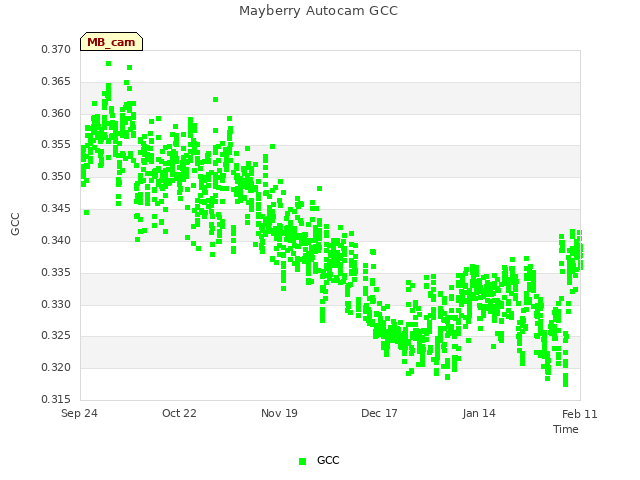This screenshot has height=480, width=640.
Task: Click the 0.330 y-axis value
Action: point(56,304)
